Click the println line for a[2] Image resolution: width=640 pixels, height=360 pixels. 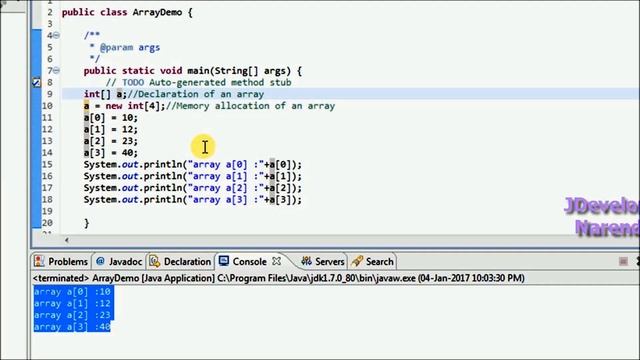pos(193,188)
